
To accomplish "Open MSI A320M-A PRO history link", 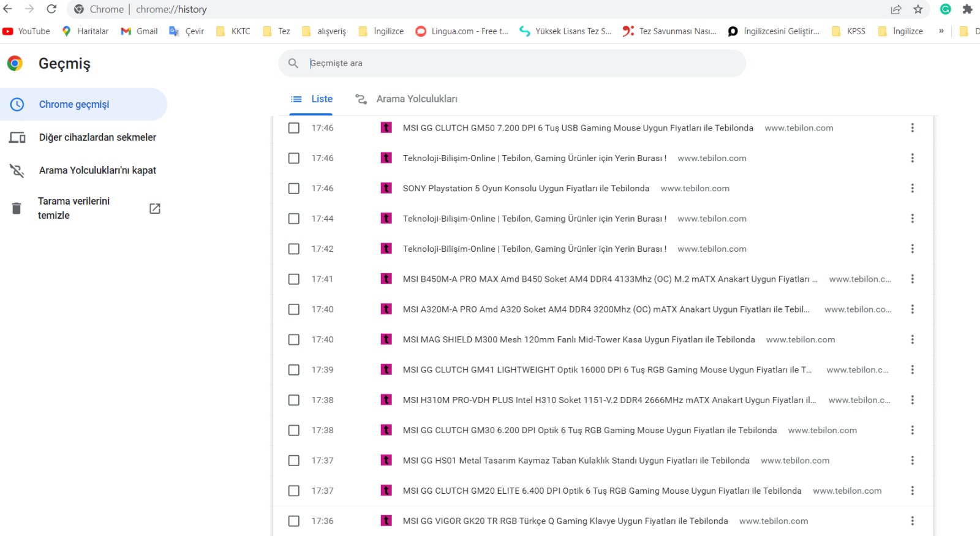I will point(606,309).
